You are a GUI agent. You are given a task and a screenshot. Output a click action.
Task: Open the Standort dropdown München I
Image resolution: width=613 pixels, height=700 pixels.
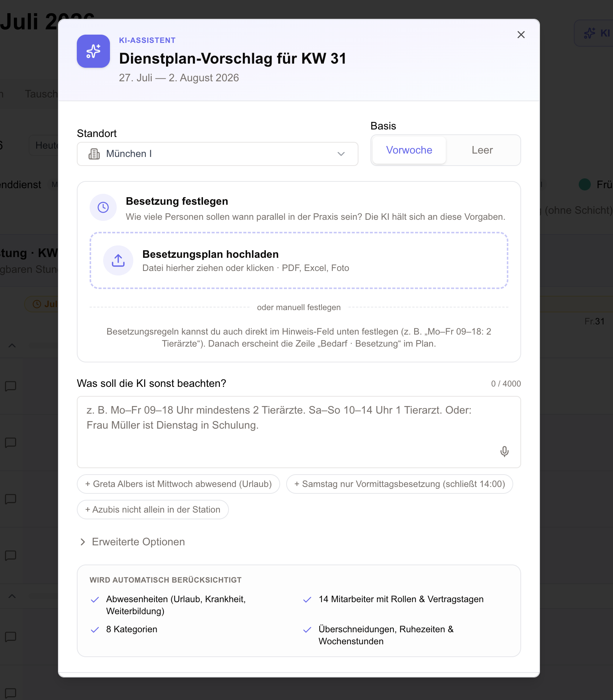[217, 154]
